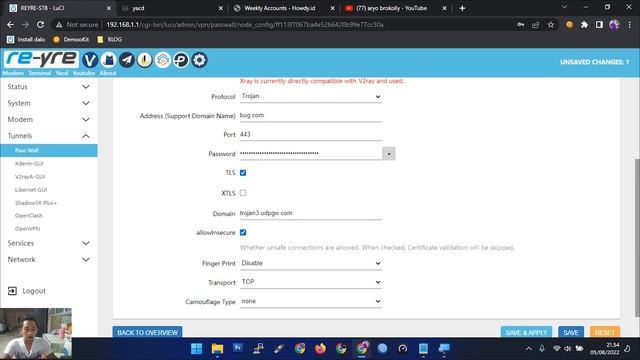This screenshot has width=640, height=360.
Task: Open the speedometer app in taskbar
Action: tap(403, 348)
